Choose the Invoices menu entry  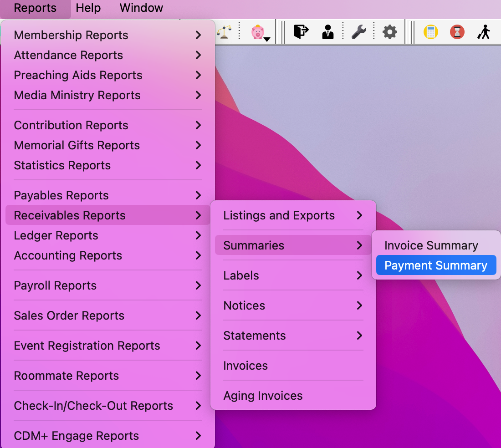pyautogui.click(x=245, y=366)
